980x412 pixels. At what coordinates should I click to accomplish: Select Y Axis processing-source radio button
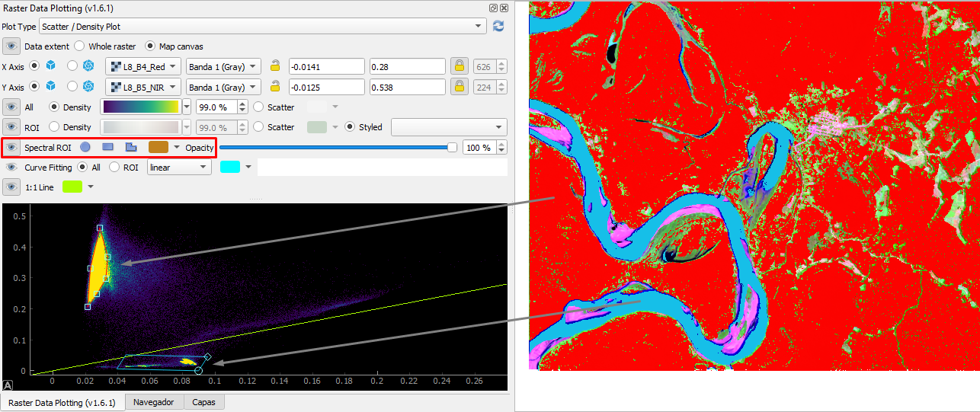coord(72,86)
